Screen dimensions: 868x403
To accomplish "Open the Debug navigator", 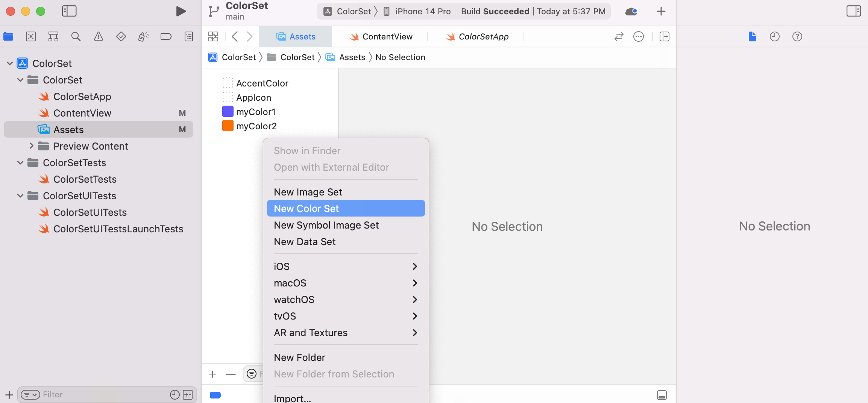I will coord(144,36).
